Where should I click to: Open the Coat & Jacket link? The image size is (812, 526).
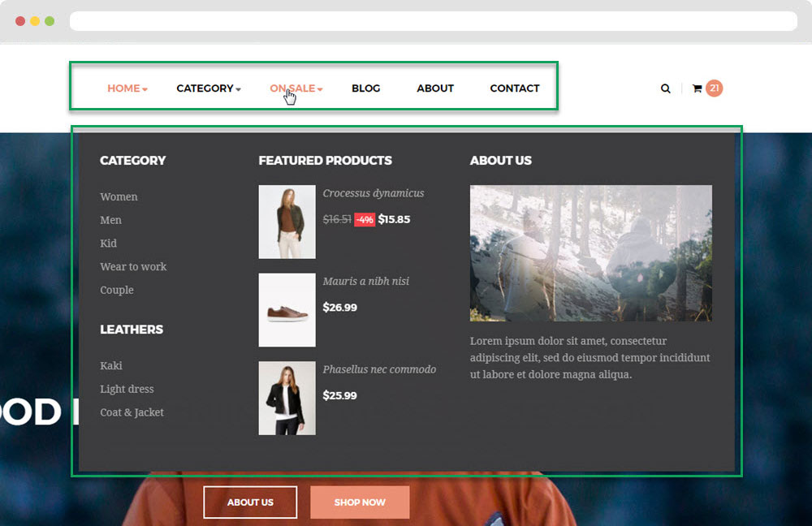[132, 412]
